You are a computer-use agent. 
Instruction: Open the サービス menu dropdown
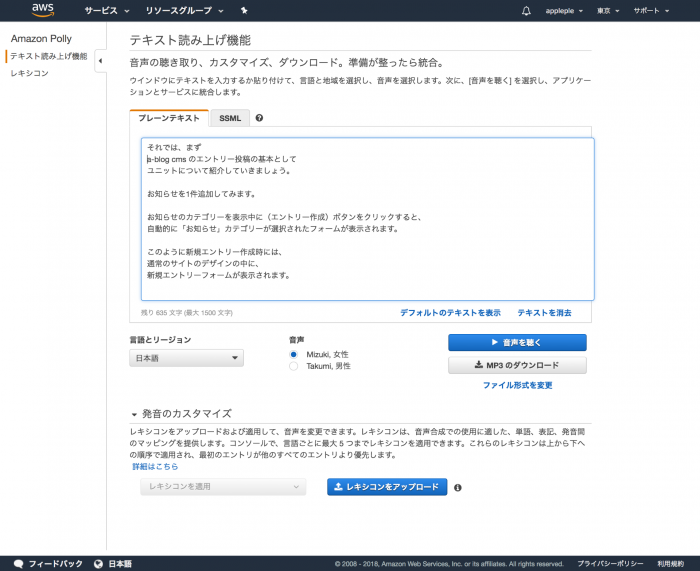click(107, 11)
